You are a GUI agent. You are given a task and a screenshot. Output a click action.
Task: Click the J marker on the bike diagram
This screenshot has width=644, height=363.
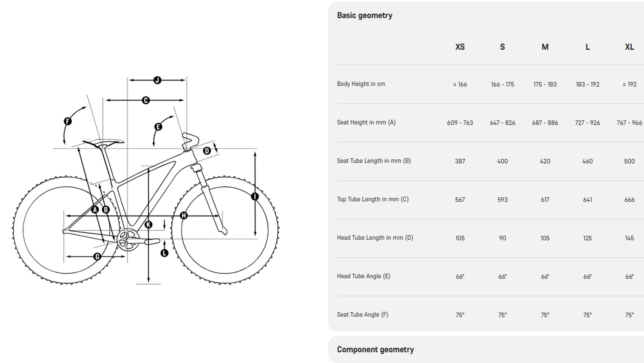[157, 80]
